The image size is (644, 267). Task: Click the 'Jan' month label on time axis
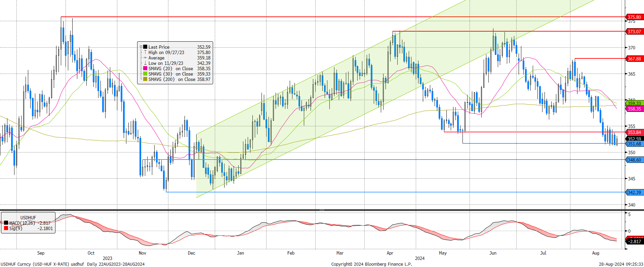(x=240, y=253)
